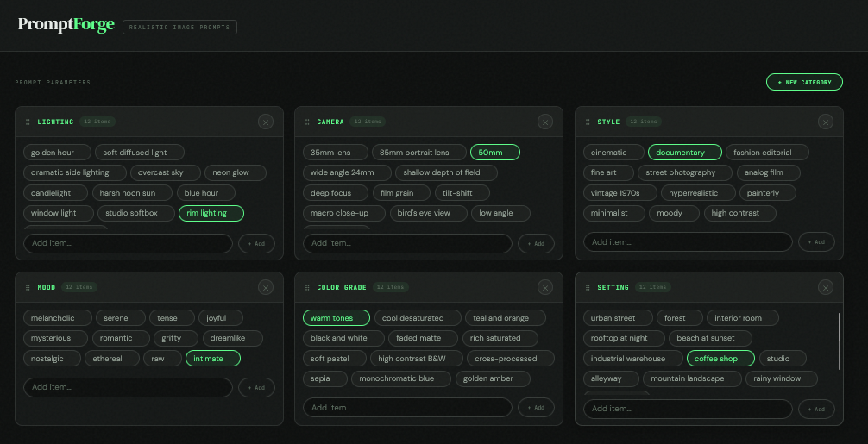Select the fashion editorial chip
868x444 pixels.
(767, 152)
